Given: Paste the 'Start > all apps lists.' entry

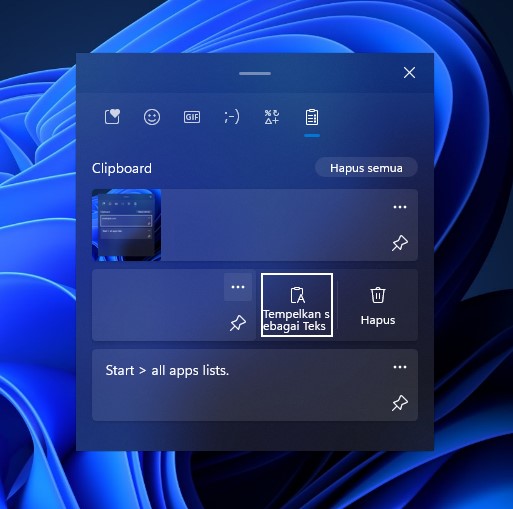Looking at the screenshot, I should (x=255, y=385).
